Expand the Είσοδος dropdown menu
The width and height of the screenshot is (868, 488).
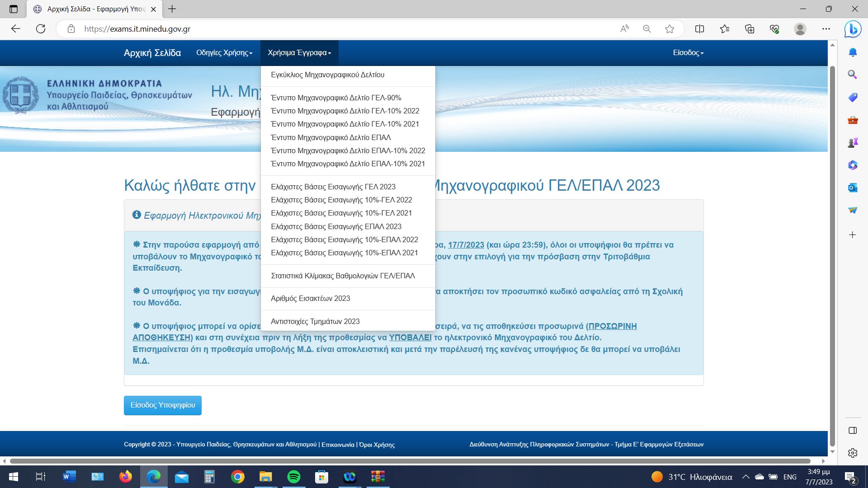(x=688, y=53)
